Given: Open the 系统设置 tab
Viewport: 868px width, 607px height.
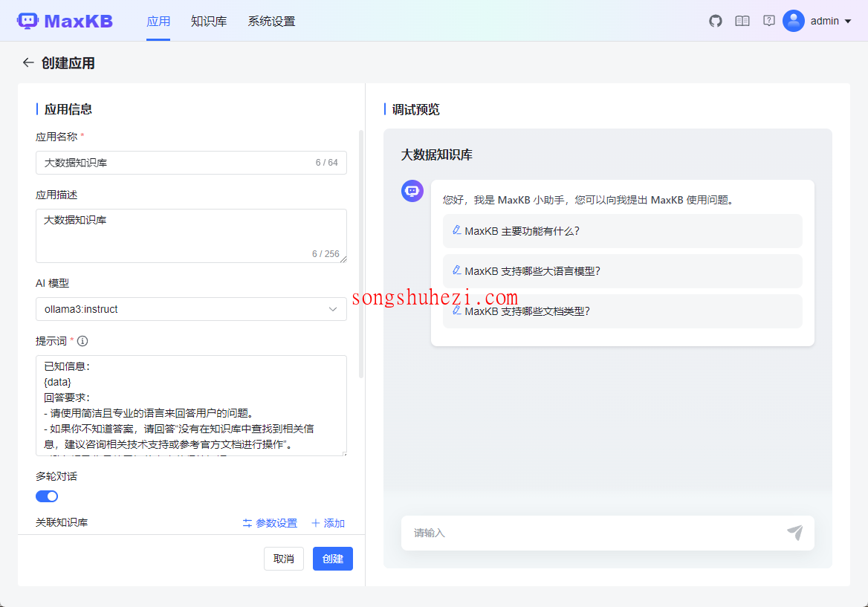Looking at the screenshot, I should point(271,21).
